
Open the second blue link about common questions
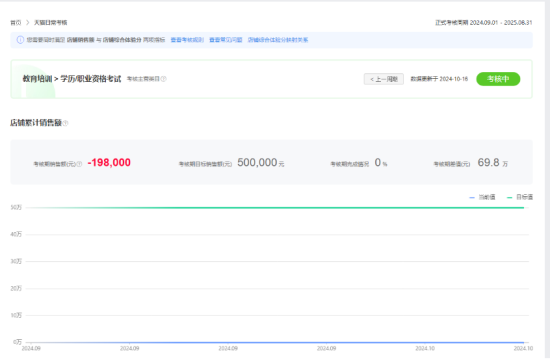tap(226, 40)
